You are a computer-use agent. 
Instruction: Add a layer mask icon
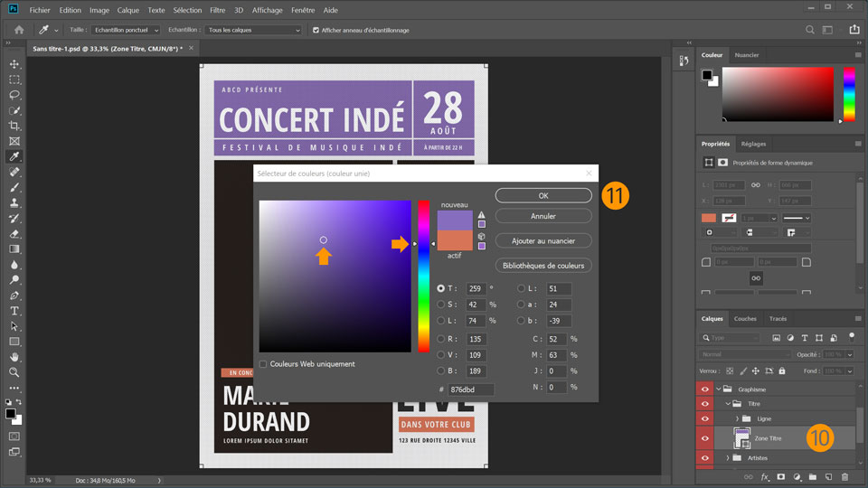(x=780, y=476)
